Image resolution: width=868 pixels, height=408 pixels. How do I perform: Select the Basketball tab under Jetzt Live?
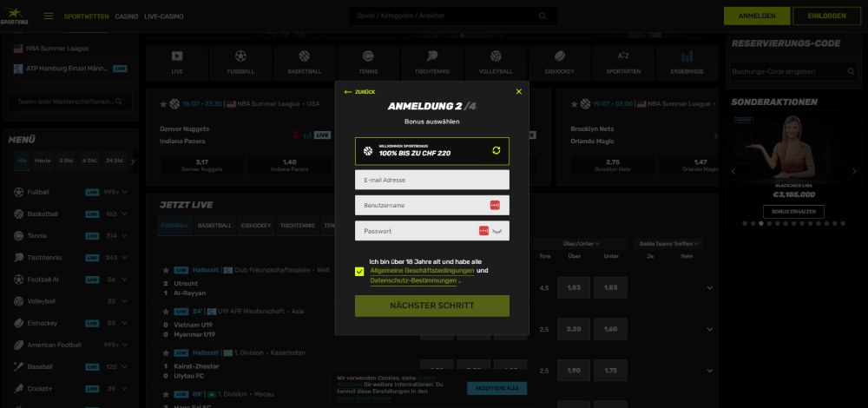214,226
